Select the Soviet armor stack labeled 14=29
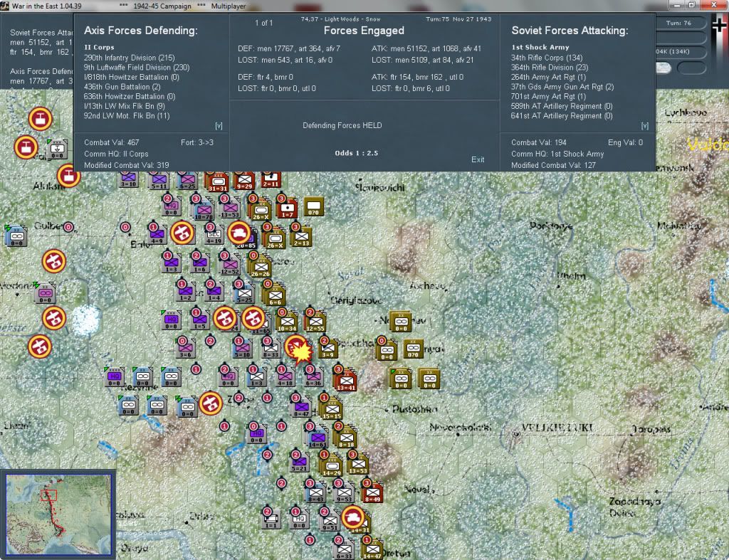 (332, 466)
